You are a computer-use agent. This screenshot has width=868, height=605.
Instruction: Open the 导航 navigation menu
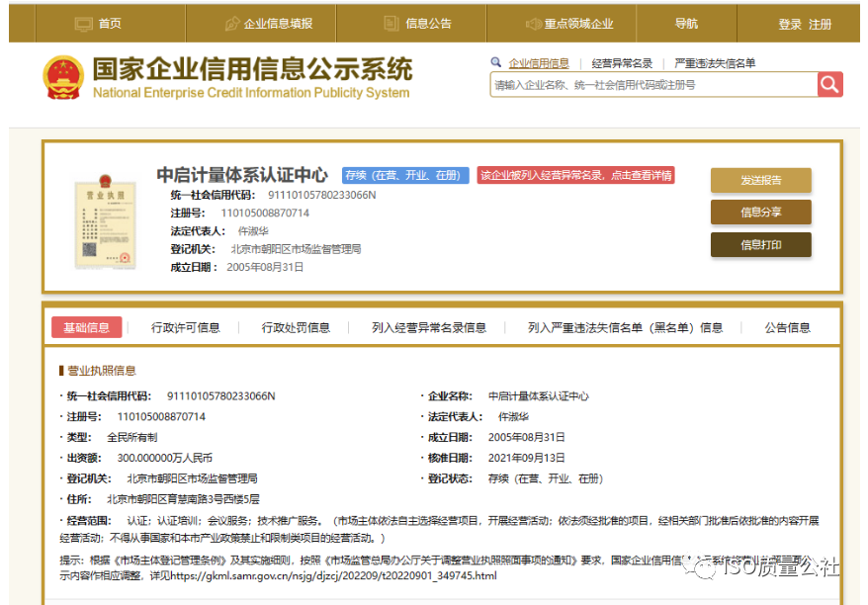686,22
